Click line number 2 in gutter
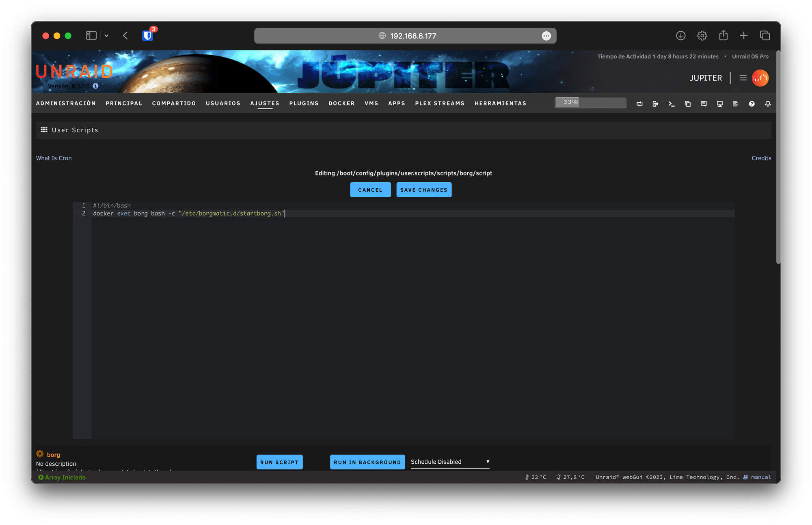Screen dimensions: 812x525 pyautogui.click(x=84, y=213)
